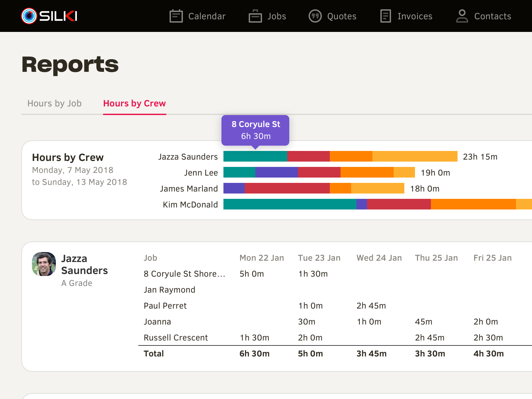Click the red segment in James Marland's bar

[287, 188]
